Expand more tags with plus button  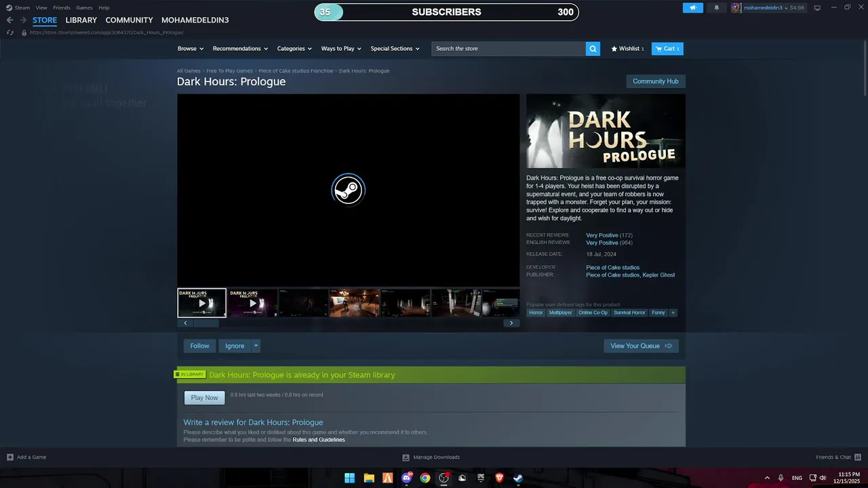(x=673, y=312)
